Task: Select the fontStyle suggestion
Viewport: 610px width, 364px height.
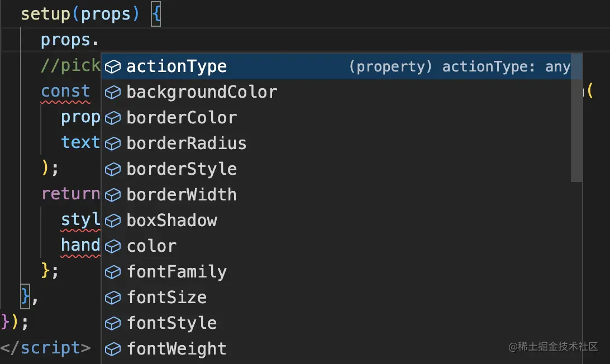Action: (x=171, y=324)
